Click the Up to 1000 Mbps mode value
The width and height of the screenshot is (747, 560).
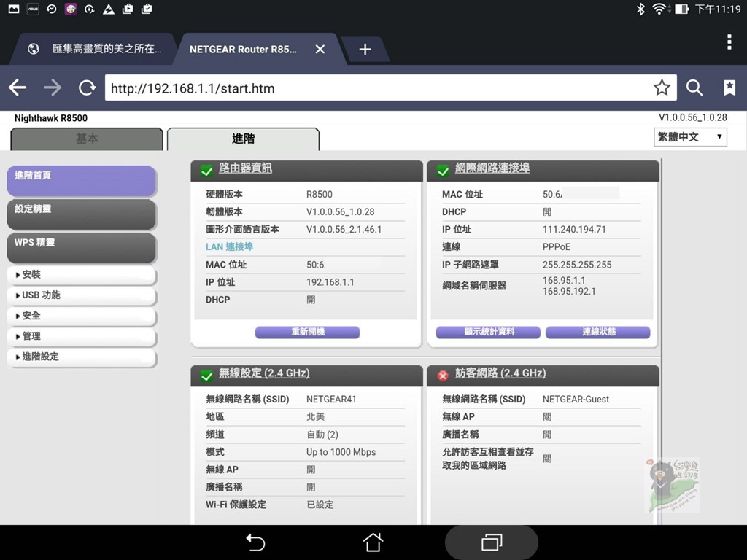click(x=341, y=452)
